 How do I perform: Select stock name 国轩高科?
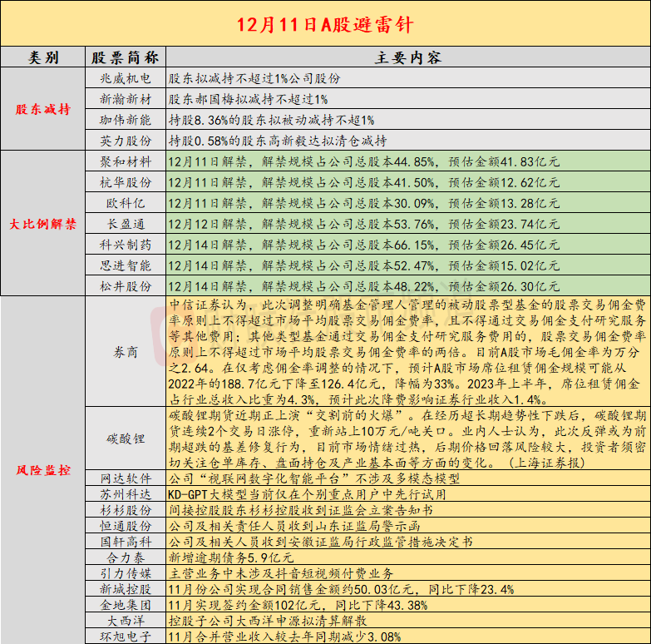(126, 542)
